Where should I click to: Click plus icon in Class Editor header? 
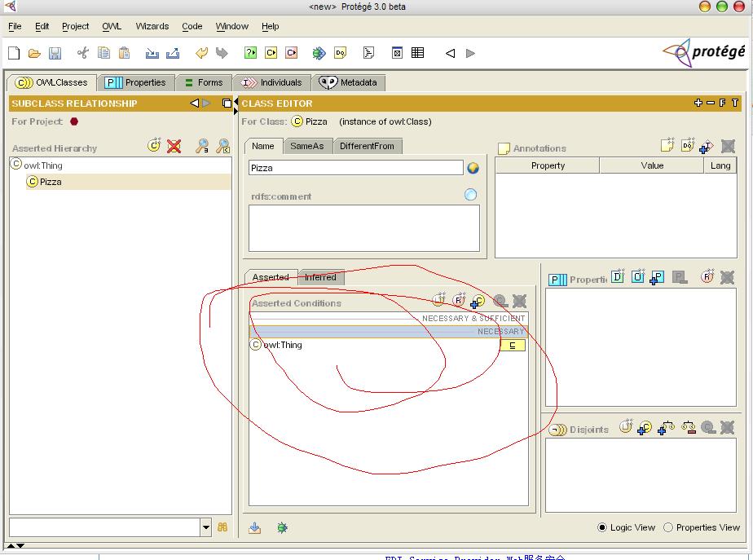point(698,103)
